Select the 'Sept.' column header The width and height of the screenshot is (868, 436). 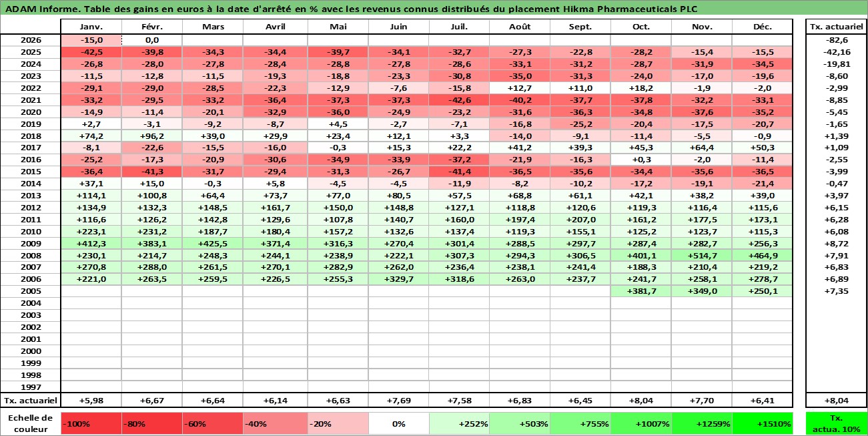(x=580, y=27)
